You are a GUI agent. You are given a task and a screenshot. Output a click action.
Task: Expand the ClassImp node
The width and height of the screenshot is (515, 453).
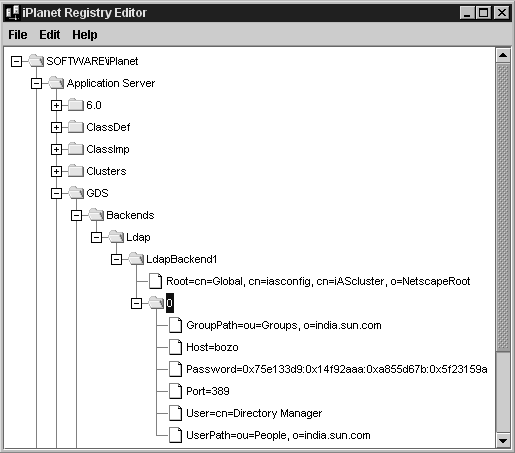[56, 149]
